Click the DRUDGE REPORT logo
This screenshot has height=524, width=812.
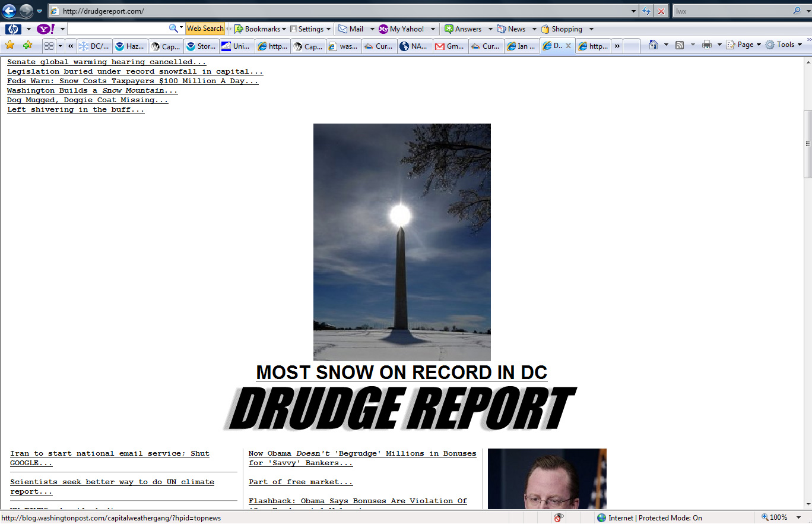(400, 409)
